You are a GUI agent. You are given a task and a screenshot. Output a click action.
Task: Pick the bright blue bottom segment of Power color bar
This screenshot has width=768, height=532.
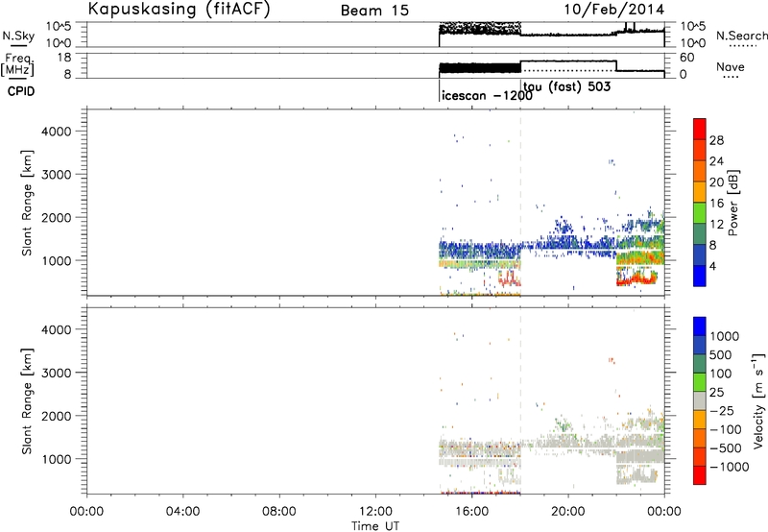coord(700,276)
